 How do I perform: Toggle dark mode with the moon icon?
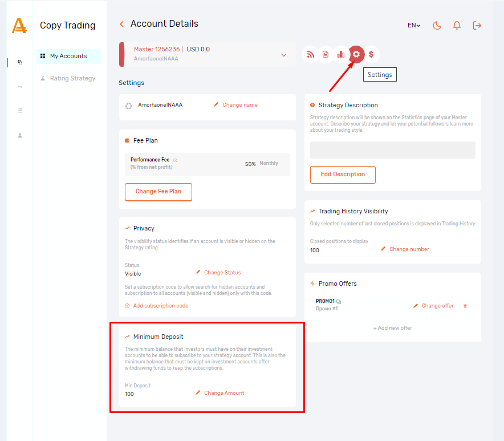pyautogui.click(x=437, y=25)
